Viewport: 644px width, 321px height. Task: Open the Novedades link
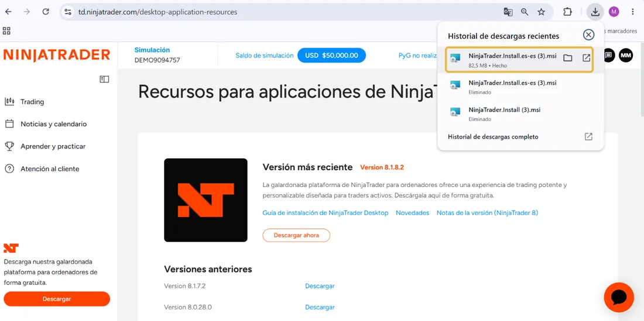pos(412,213)
